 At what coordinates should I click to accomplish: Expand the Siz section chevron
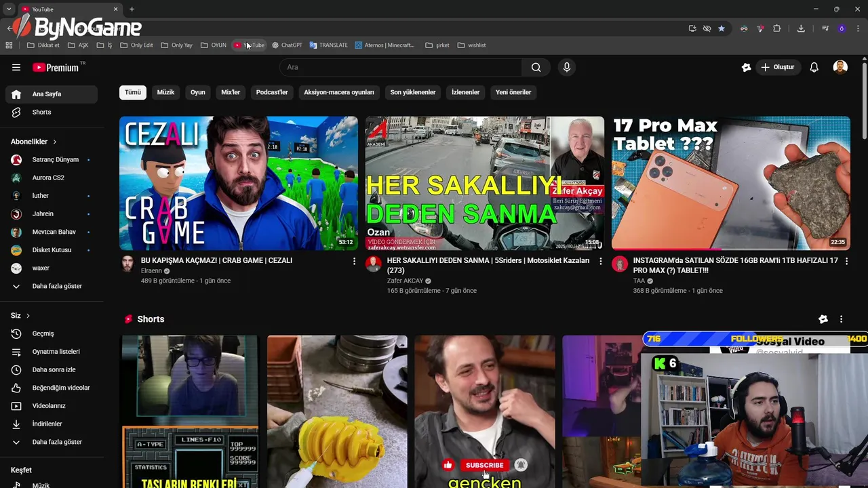point(28,316)
